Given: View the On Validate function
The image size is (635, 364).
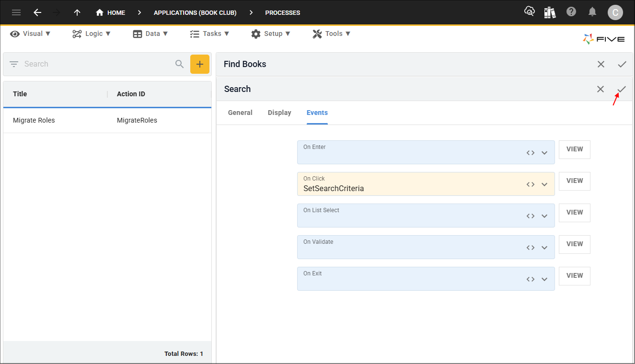Looking at the screenshot, I should pos(575,244).
